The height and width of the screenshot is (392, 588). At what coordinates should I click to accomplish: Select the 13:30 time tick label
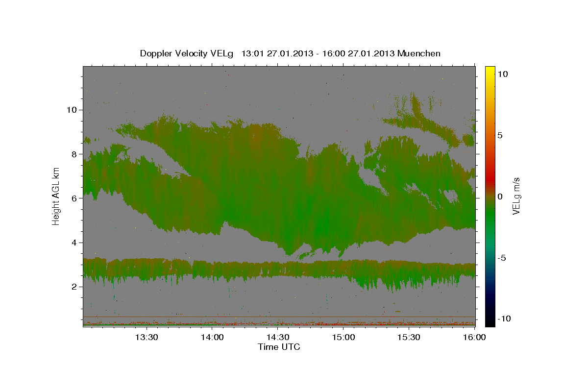(146, 337)
